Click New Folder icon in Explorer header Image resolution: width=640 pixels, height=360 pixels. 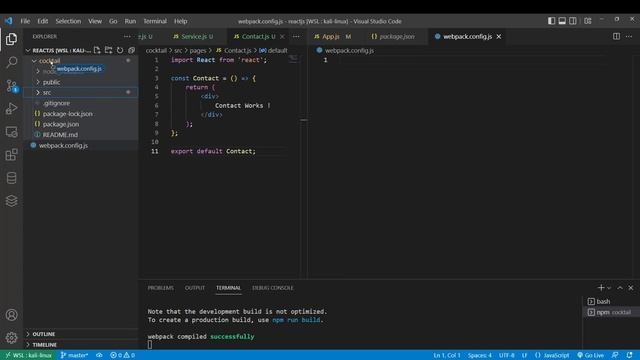click(109, 50)
